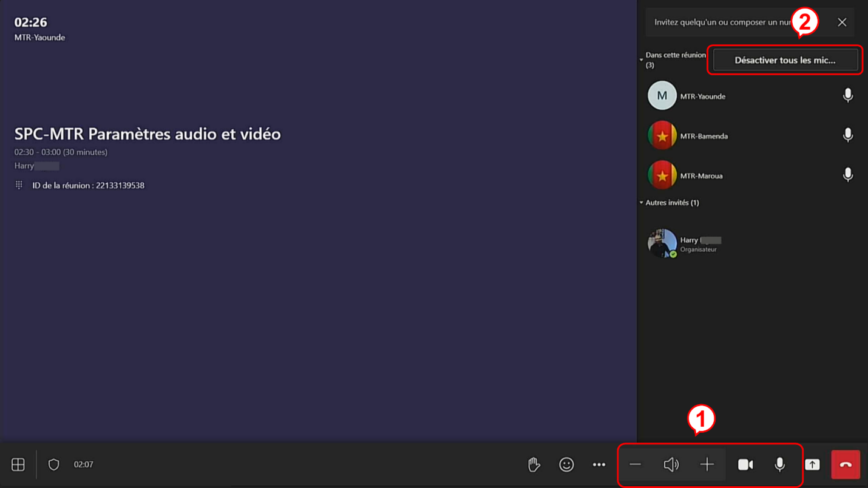The width and height of the screenshot is (868, 488).
Task: Raise hand in the meeting
Action: coord(534,464)
